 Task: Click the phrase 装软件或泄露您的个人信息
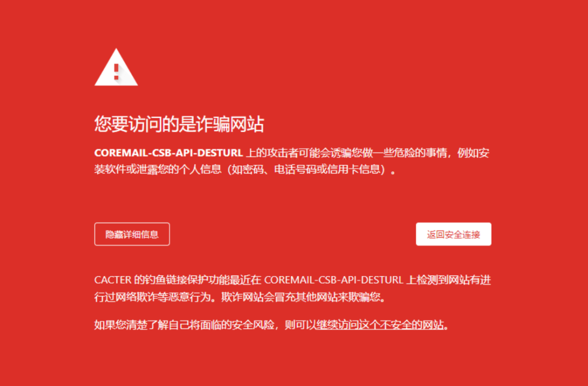[158, 169]
